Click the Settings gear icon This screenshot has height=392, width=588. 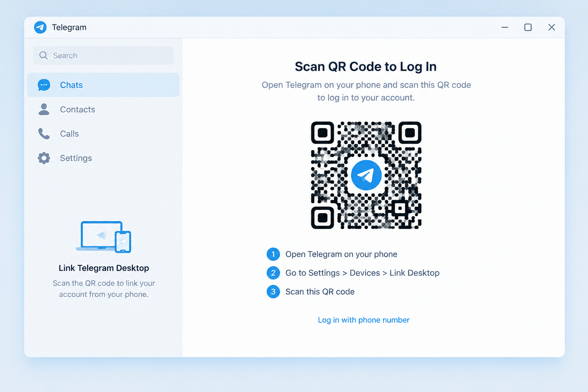(44, 158)
